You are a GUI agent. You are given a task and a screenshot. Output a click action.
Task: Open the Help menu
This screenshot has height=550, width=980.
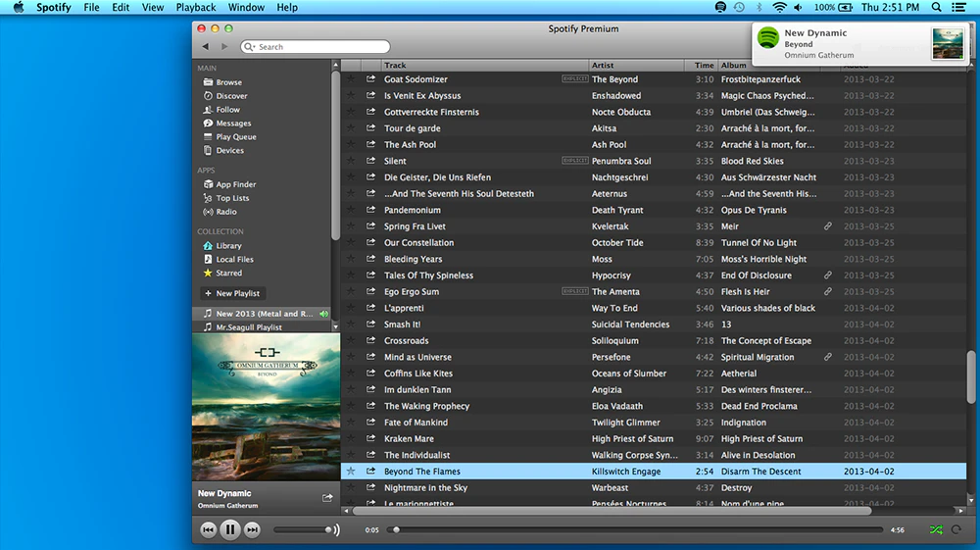click(287, 8)
